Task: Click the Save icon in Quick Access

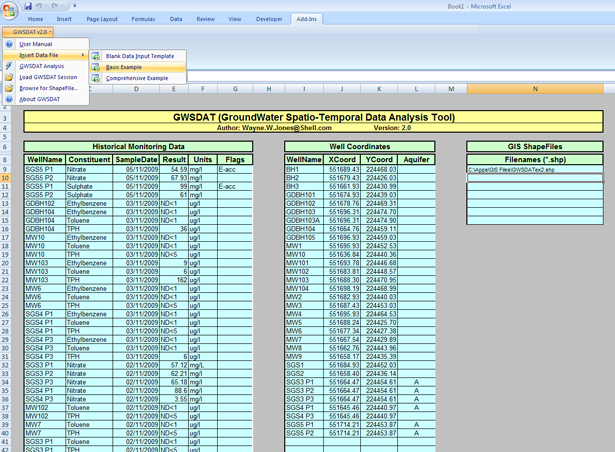Action: pyautogui.click(x=28, y=6)
